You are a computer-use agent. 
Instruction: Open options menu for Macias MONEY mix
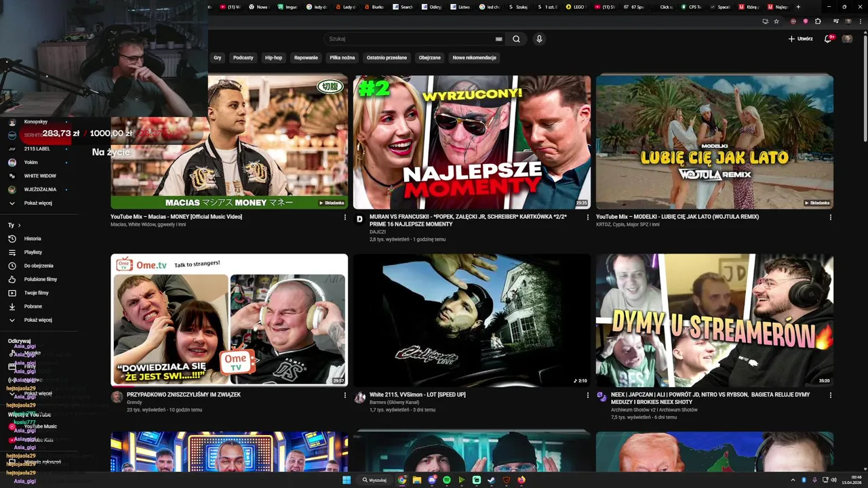pyautogui.click(x=344, y=218)
